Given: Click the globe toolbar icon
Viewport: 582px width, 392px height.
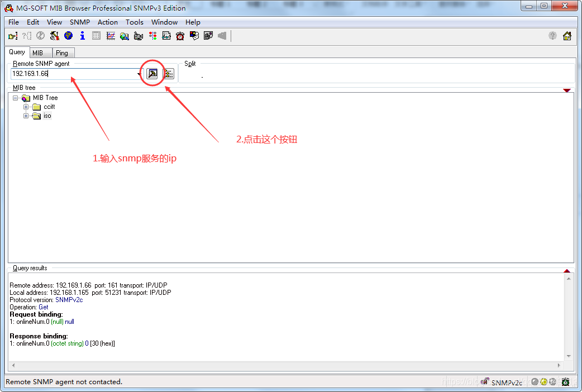Looking at the screenshot, I should pyautogui.click(x=68, y=36).
